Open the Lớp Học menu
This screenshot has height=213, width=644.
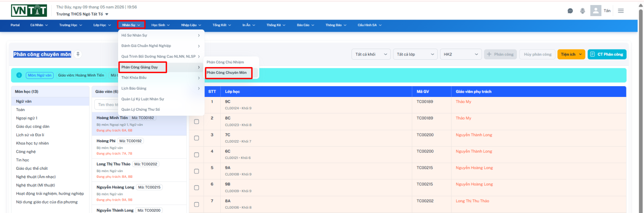click(x=102, y=25)
